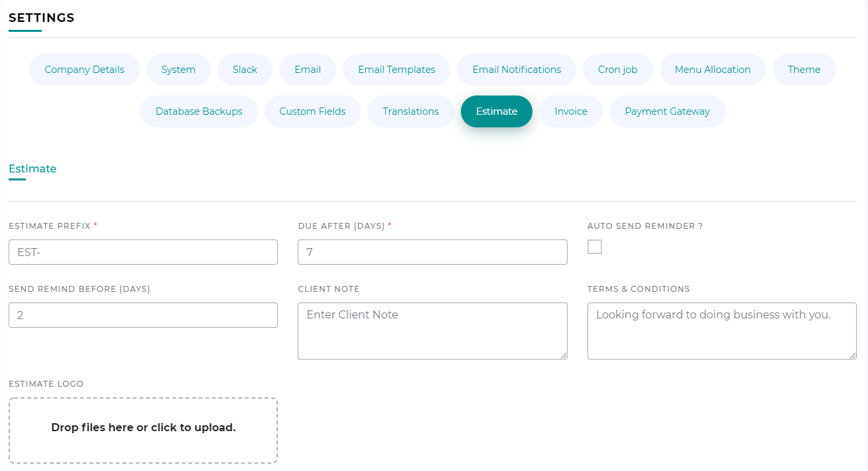The width and height of the screenshot is (868, 471).
Task: Open Slack settings tab
Action: (245, 70)
